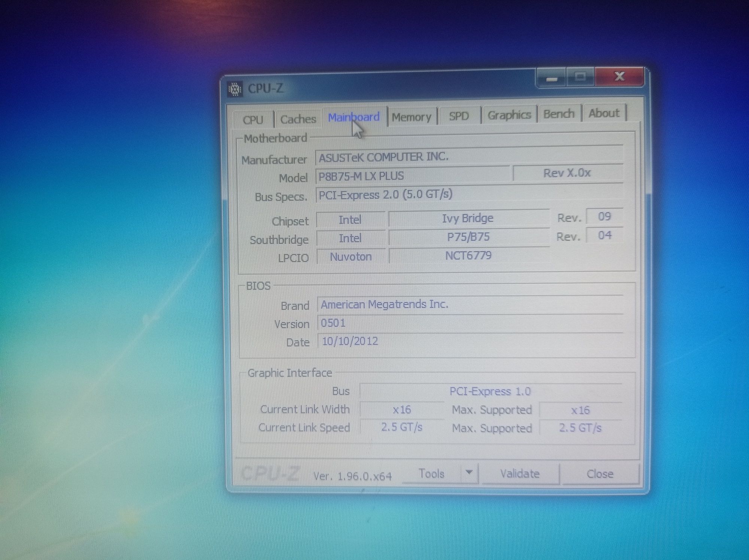Minimize the CPU-Z window
749x560 pixels.
click(551, 78)
